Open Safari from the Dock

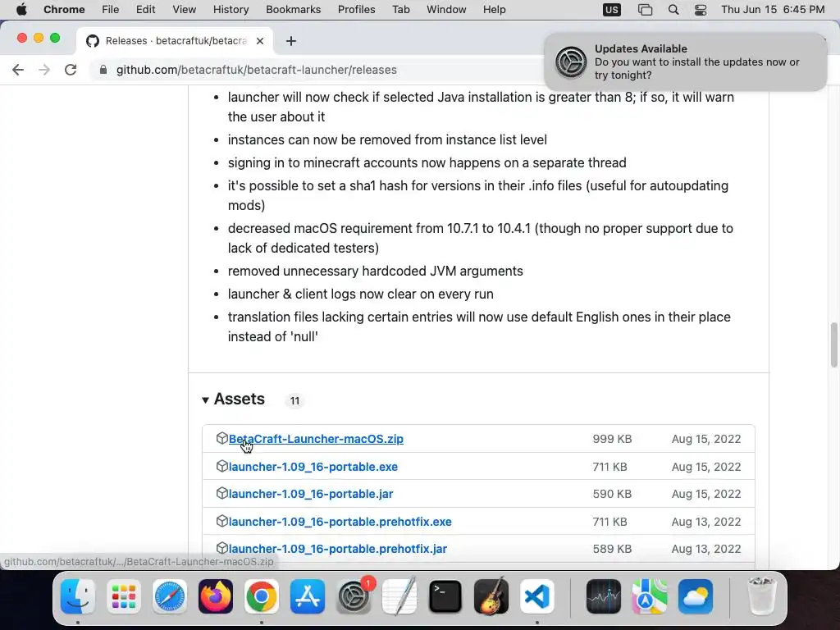pos(170,596)
